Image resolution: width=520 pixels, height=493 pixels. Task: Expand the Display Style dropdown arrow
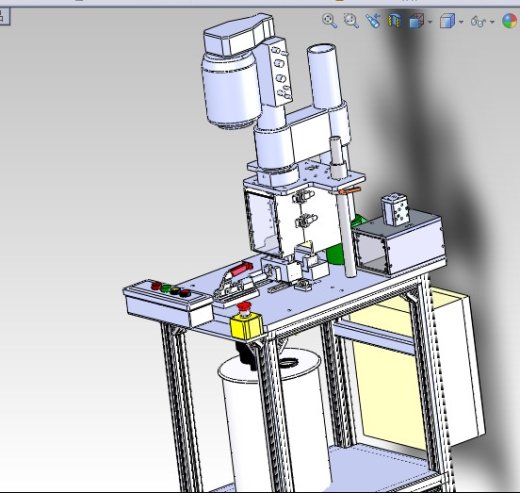click(x=461, y=22)
